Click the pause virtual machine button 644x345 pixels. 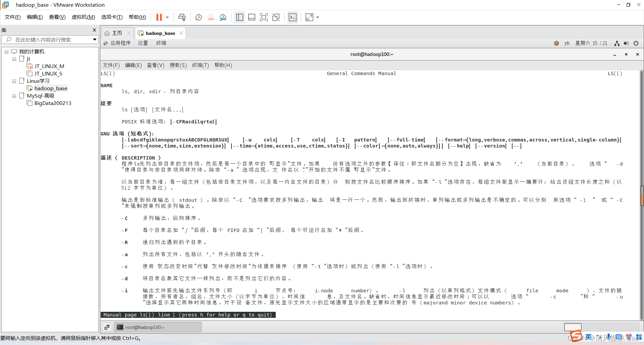coord(159,17)
